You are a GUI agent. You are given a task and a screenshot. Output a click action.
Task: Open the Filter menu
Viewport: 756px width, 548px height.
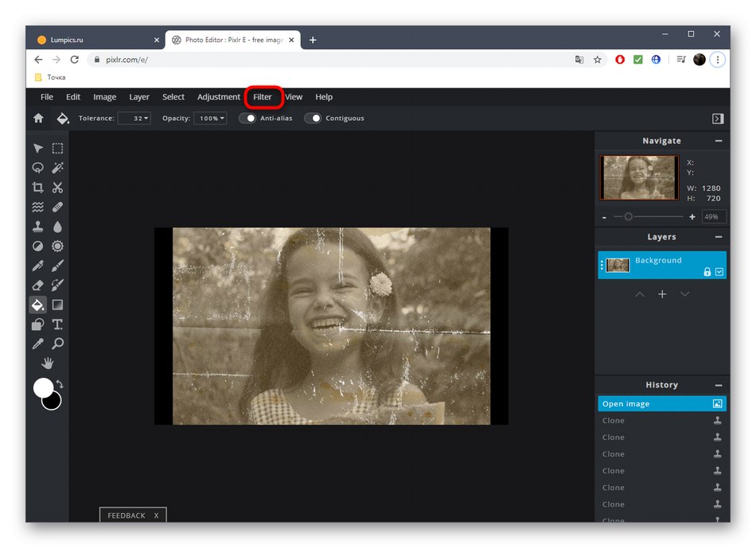263,97
